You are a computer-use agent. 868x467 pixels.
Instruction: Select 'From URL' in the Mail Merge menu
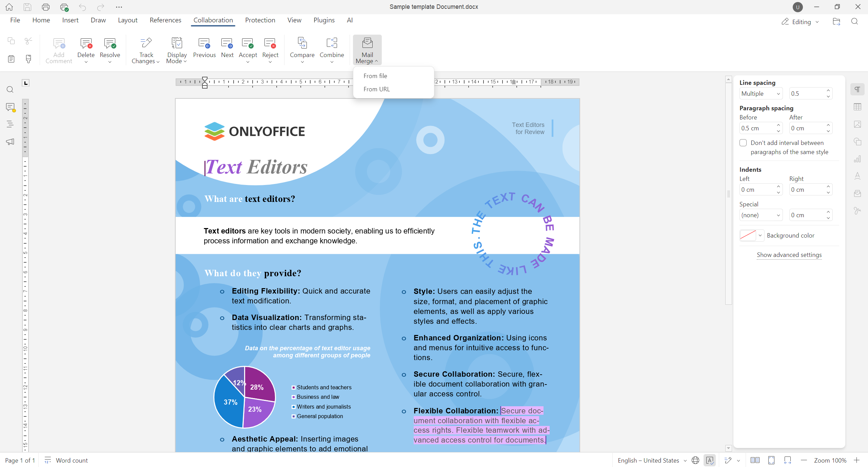[376, 89]
